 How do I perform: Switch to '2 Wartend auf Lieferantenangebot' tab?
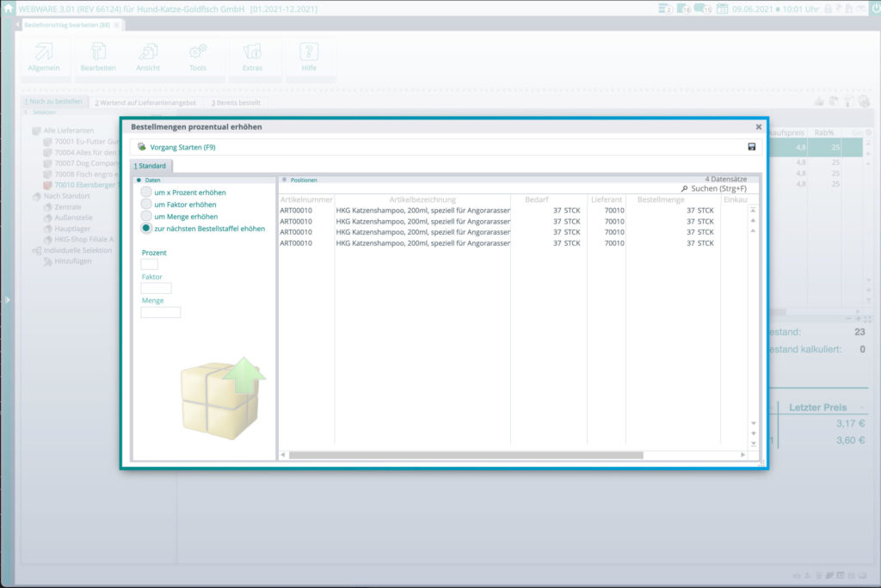pos(145,103)
